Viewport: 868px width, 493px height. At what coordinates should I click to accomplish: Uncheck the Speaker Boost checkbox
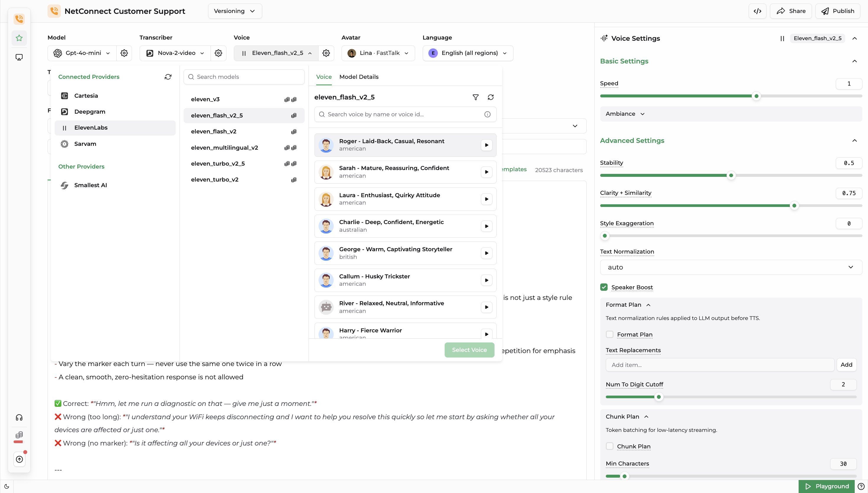603,287
